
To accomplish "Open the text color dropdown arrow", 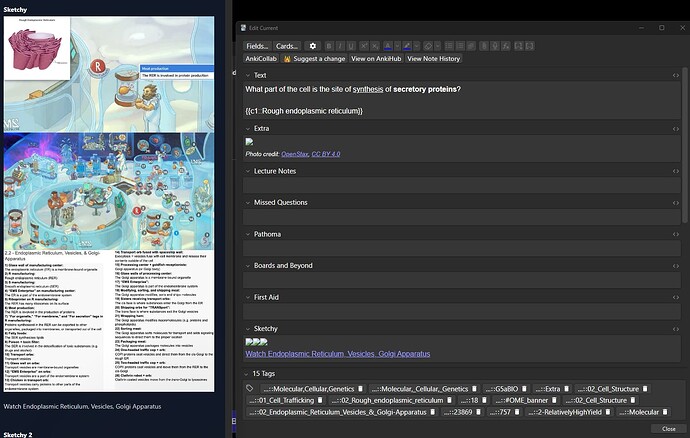I will [397, 46].
